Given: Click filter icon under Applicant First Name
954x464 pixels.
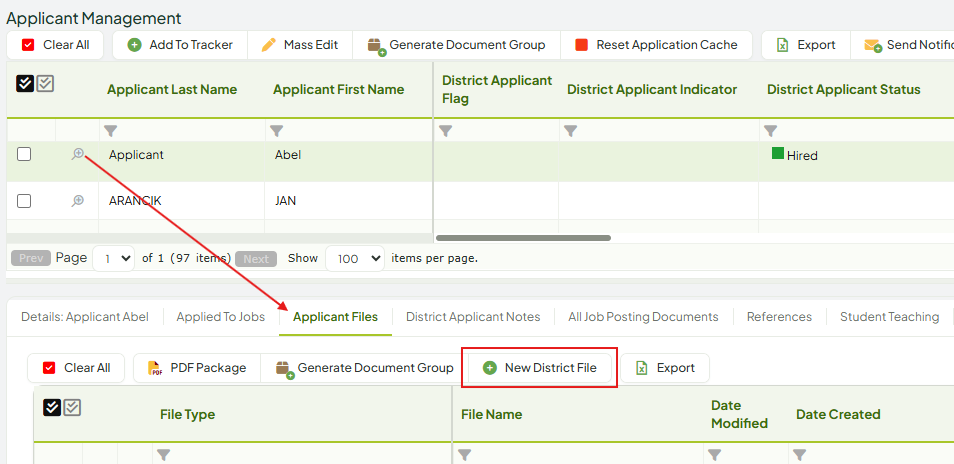Looking at the screenshot, I should (276, 131).
